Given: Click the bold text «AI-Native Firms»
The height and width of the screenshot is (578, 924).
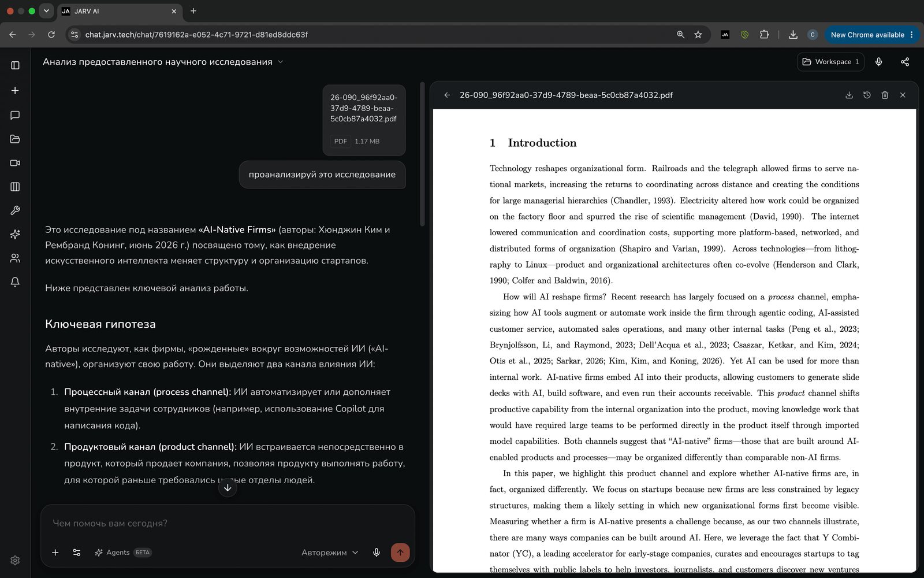Looking at the screenshot, I should tap(237, 229).
